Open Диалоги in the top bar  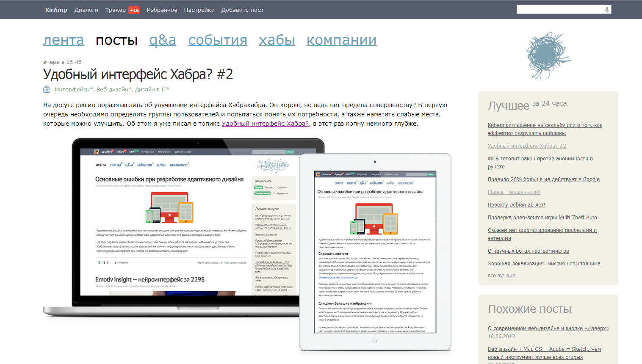coord(86,10)
